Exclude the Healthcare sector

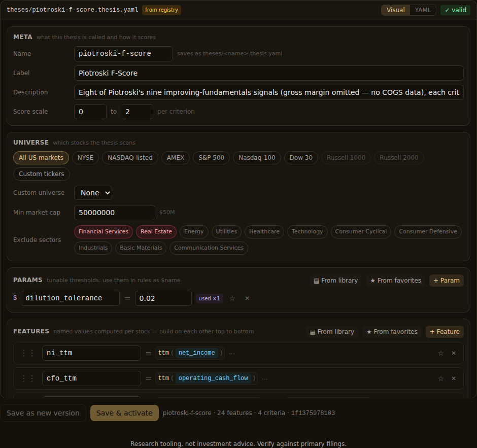(x=264, y=232)
